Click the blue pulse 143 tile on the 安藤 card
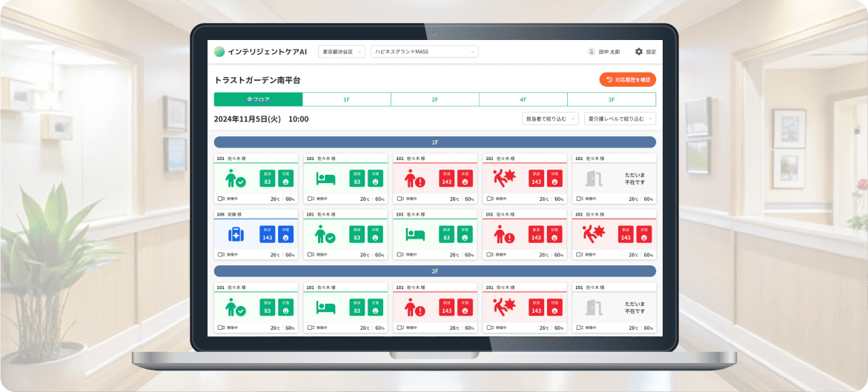The image size is (868, 392). coord(268,234)
